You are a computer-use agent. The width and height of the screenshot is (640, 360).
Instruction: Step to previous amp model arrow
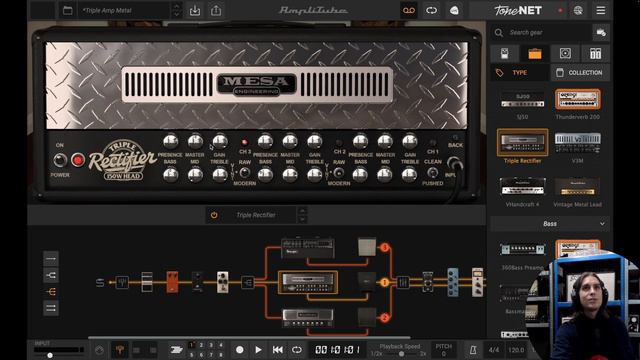coord(302,211)
